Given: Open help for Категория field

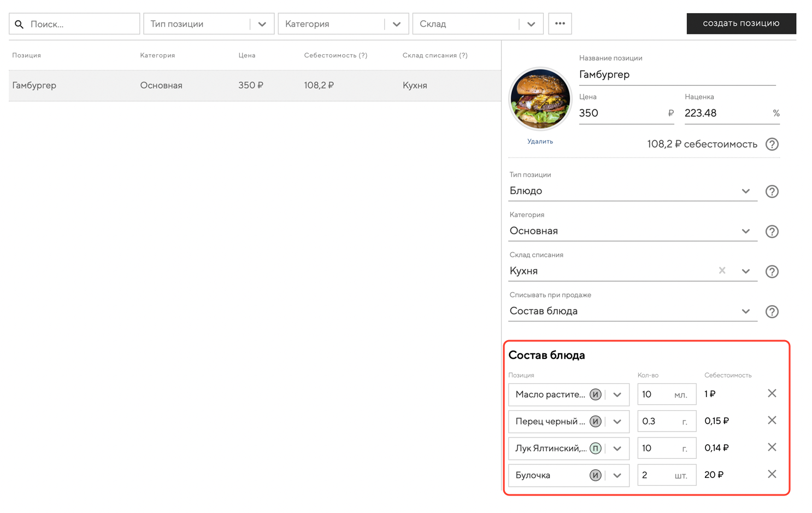Looking at the screenshot, I should (x=772, y=231).
